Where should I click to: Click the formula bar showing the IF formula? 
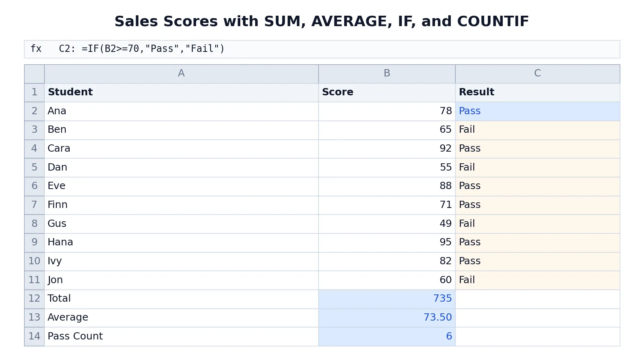tap(322, 49)
